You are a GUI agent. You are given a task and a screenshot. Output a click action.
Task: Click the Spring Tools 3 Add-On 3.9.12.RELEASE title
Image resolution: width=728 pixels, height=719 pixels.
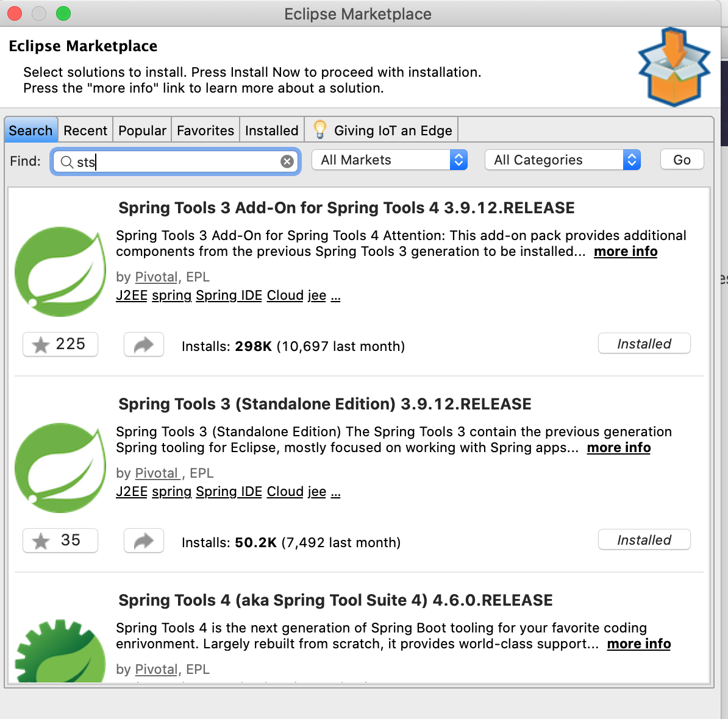[x=346, y=208]
